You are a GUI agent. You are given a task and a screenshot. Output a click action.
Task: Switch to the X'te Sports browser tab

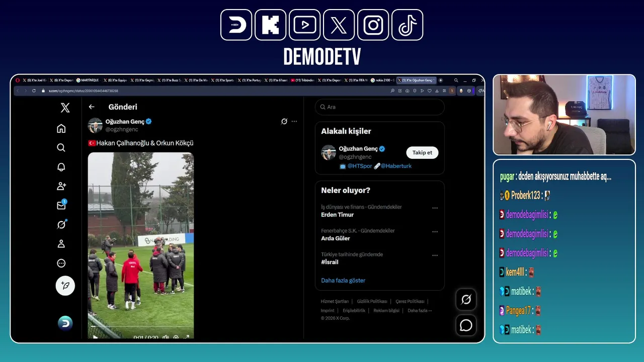click(x=222, y=80)
